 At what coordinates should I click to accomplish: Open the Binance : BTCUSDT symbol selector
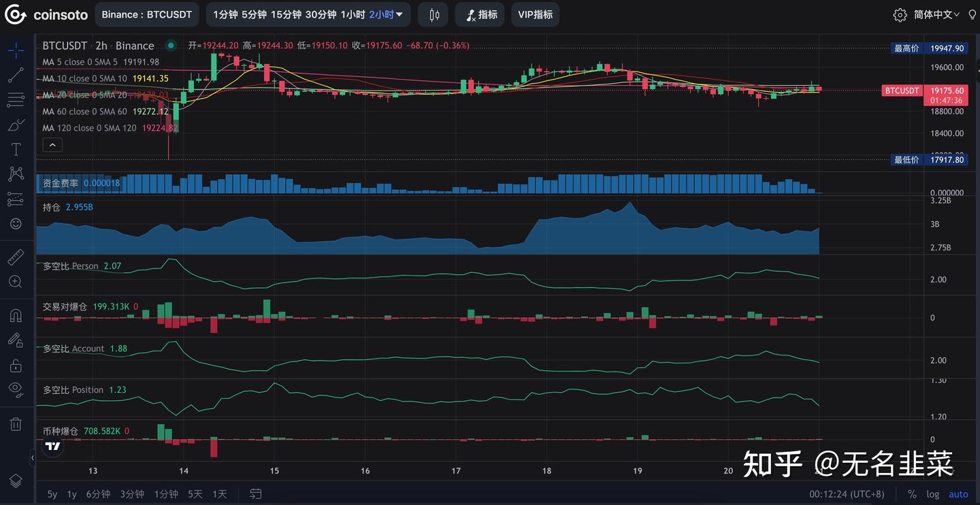pyautogui.click(x=147, y=14)
